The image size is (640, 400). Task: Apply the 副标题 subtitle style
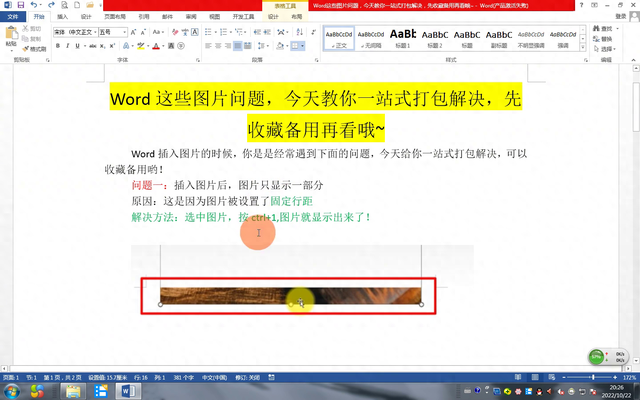(499, 38)
